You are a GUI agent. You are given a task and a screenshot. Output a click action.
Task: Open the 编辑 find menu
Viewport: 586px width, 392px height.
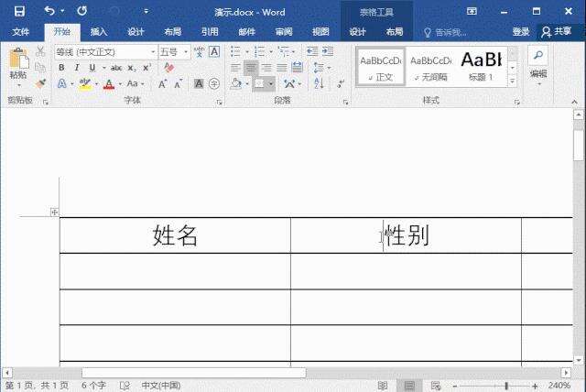pos(538,65)
